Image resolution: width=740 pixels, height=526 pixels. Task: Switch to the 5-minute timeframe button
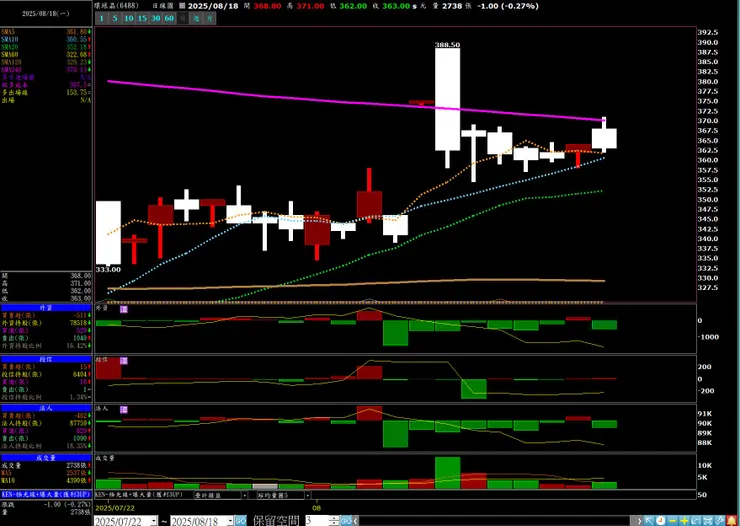tap(115, 18)
